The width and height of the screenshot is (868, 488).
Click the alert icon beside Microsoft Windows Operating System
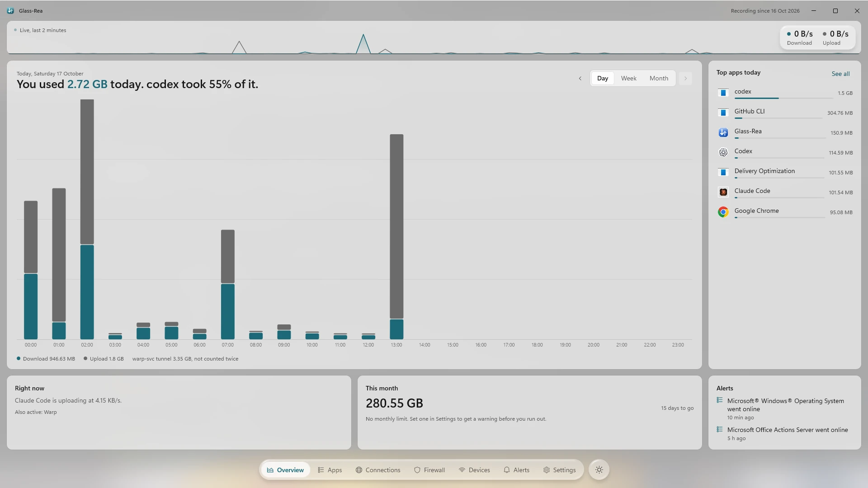(720, 400)
